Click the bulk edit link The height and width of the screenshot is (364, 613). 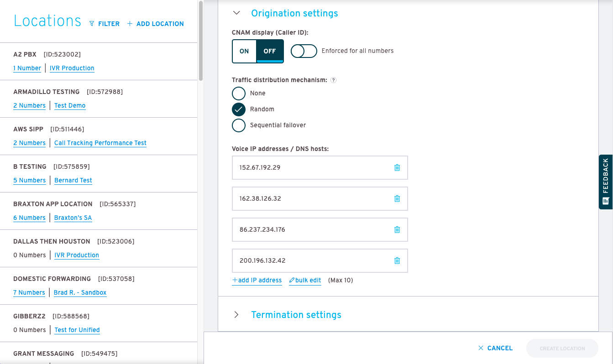tap(305, 280)
